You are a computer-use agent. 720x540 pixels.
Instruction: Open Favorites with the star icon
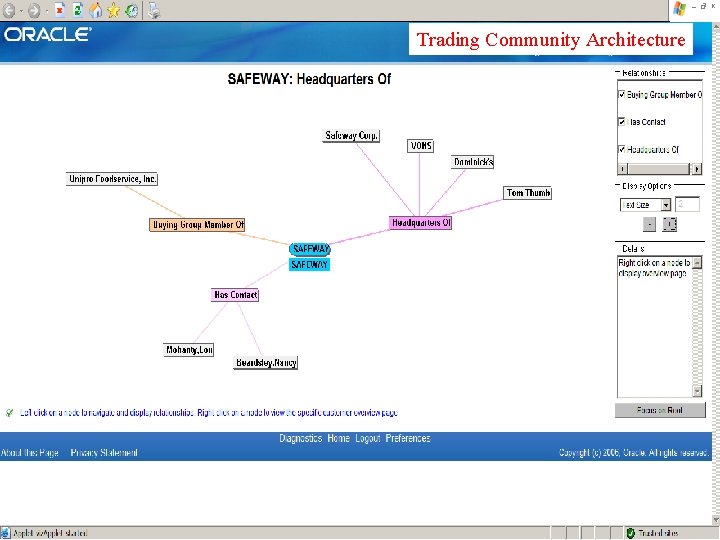click(x=113, y=10)
